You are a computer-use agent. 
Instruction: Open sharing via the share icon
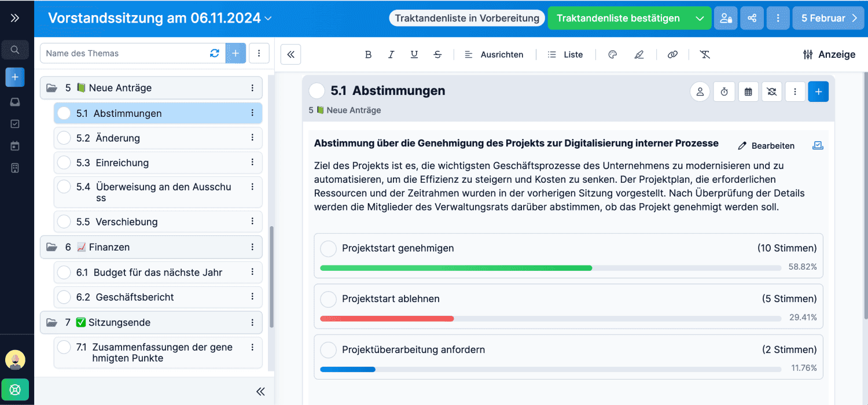click(752, 18)
